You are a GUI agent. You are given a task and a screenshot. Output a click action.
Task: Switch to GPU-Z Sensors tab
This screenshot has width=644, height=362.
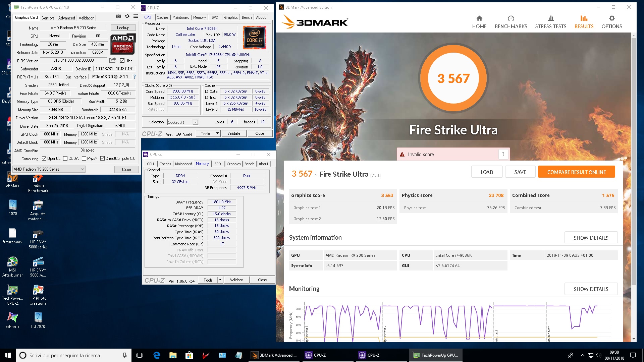click(48, 18)
